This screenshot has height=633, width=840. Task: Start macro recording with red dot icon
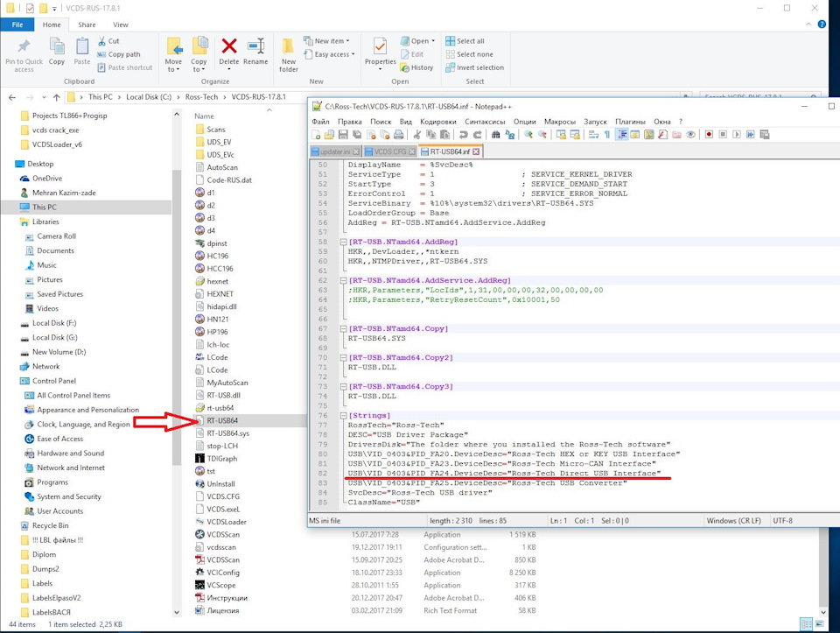click(x=709, y=135)
